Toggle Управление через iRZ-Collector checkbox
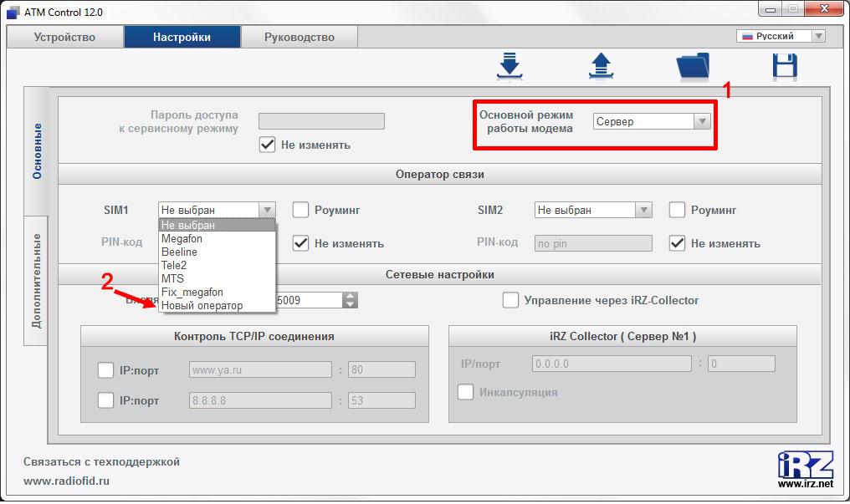Viewport: 850px width, 504px height. (509, 300)
